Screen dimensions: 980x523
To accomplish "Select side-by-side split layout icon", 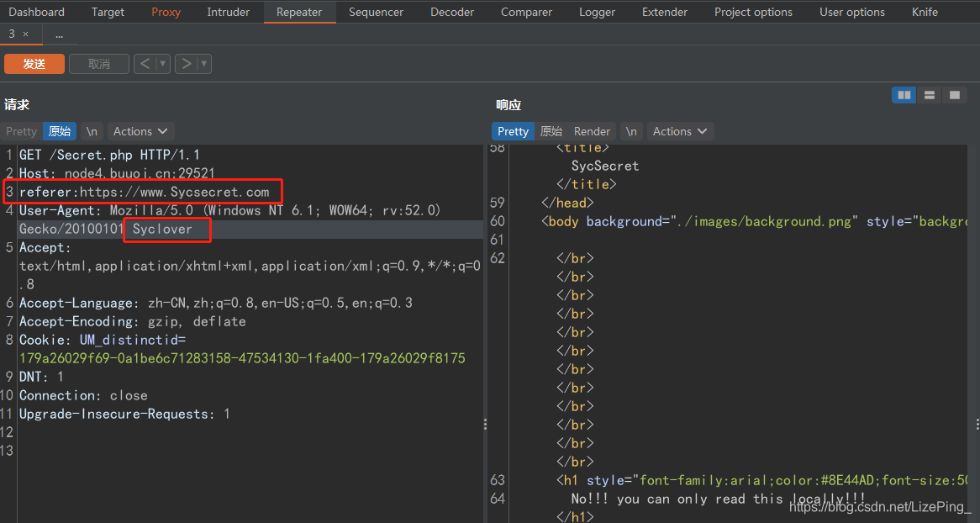I will (904, 95).
